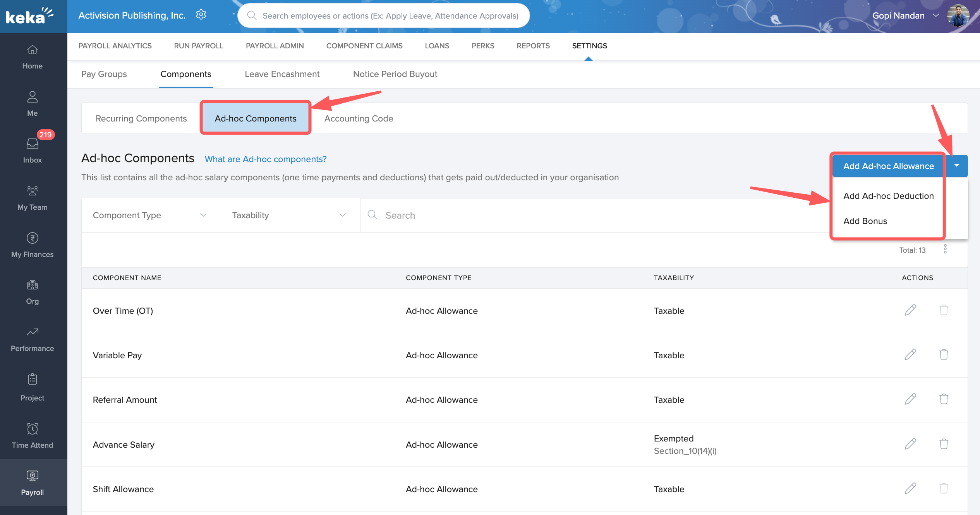Image resolution: width=980 pixels, height=515 pixels.
Task: Expand the Taxability filter dropdown
Action: point(290,215)
